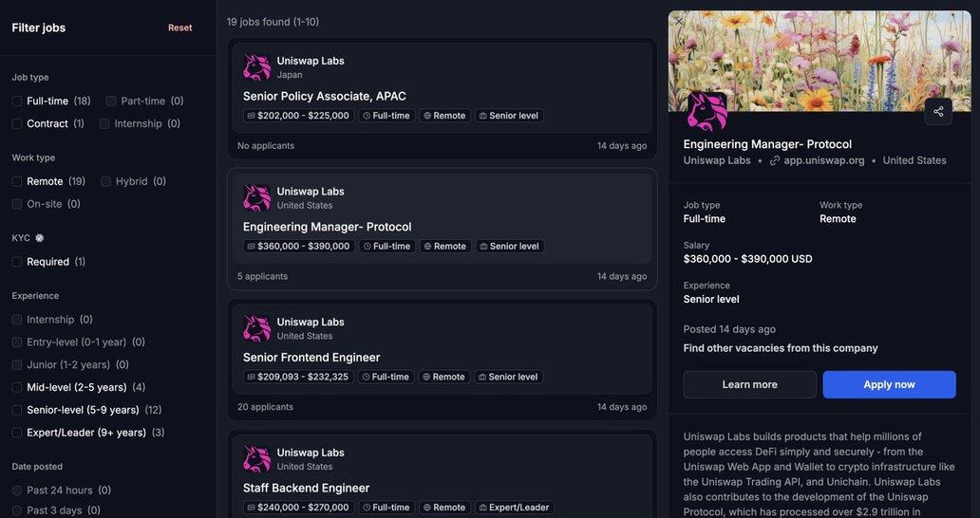Click large Uniswap logo in details panel
Screen dimensions: 980x518
click(707, 112)
